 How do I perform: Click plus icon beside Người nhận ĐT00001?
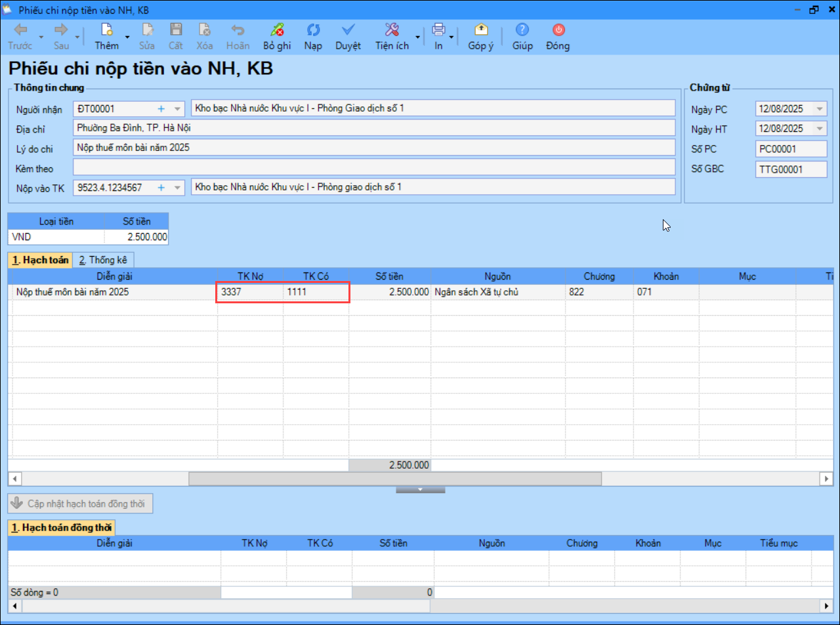(161, 108)
